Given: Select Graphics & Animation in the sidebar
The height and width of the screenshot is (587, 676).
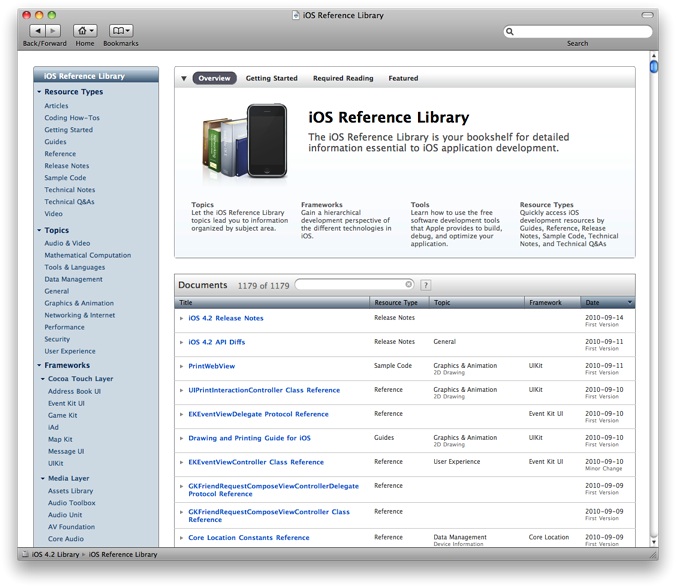Looking at the screenshot, I should click(x=79, y=303).
